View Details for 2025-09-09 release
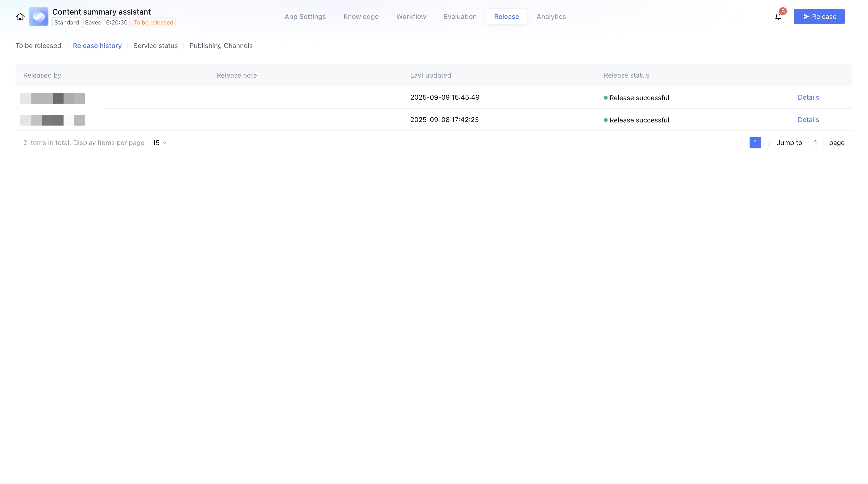Viewport: 868px width, 484px height. click(x=808, y=97)
